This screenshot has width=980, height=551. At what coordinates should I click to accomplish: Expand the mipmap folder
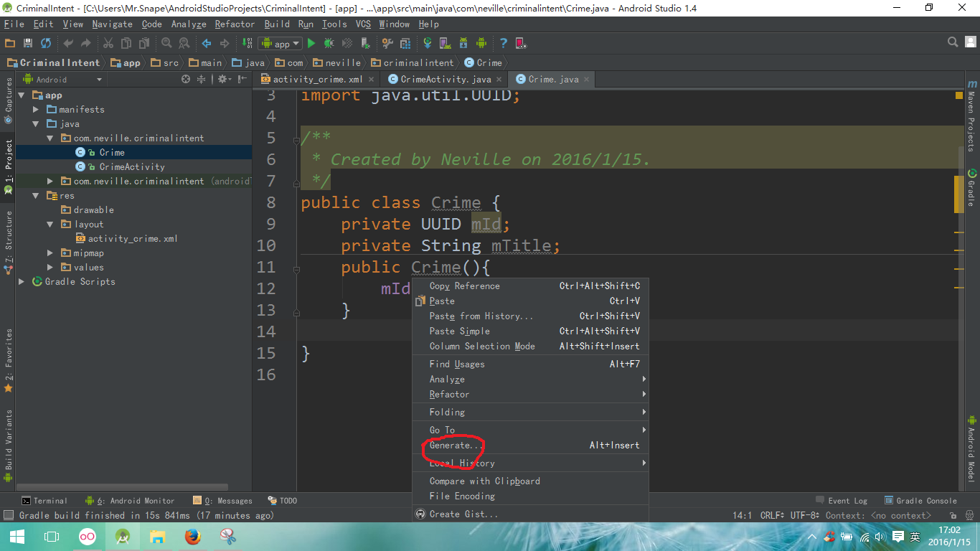tap(50, 253)
